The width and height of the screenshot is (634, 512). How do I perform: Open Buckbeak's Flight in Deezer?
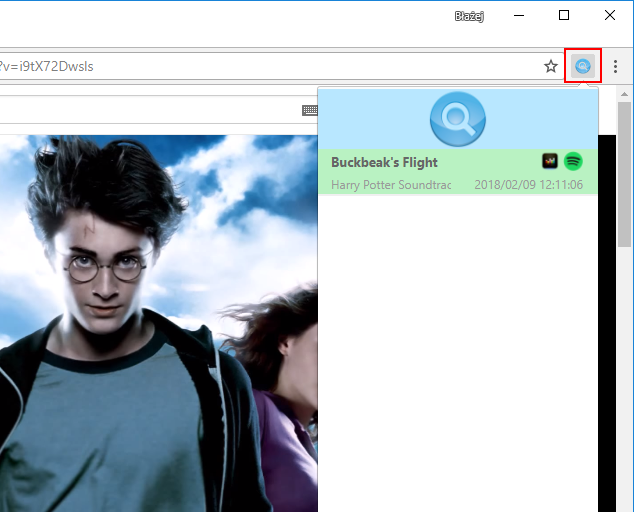click(x=549, y=161)
